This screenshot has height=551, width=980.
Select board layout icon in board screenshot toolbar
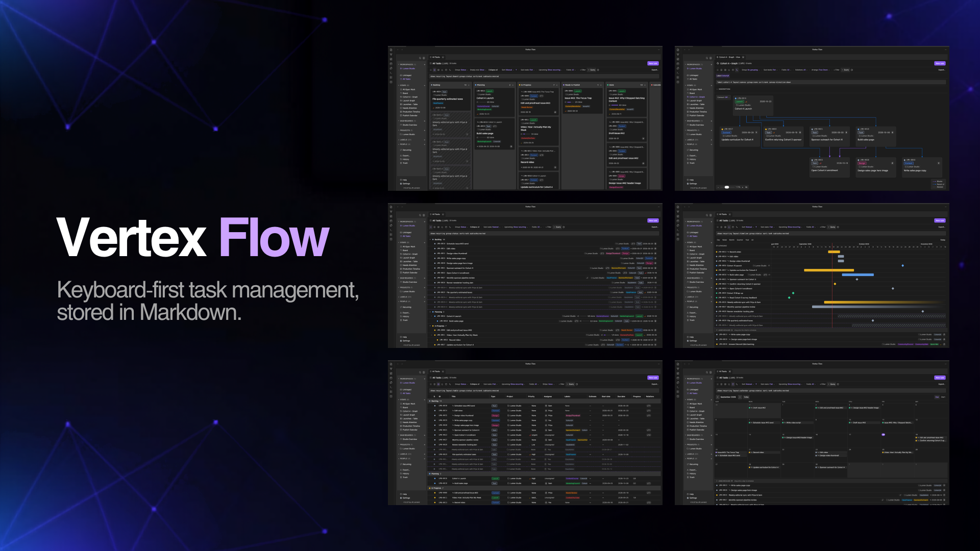tap(434, 70)
